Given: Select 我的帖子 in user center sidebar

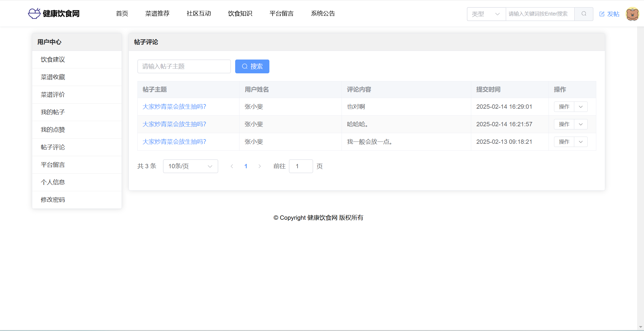Looking at the screenshot, I should [x=53, y=112].
